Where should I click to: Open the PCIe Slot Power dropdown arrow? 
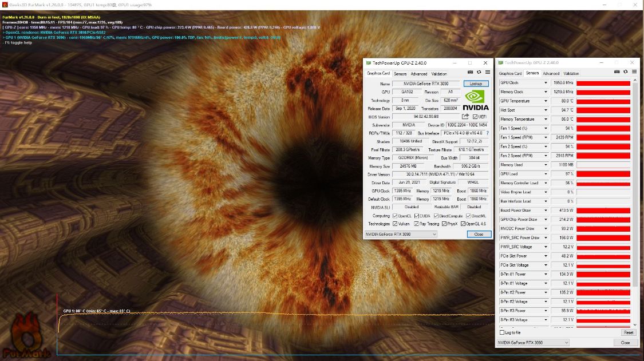[546, 256]
